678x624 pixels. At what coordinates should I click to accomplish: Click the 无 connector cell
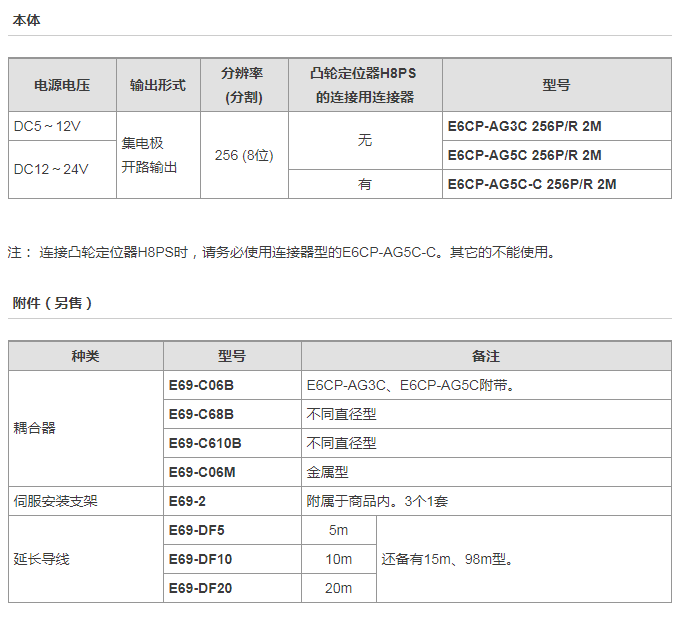(365, 141)
